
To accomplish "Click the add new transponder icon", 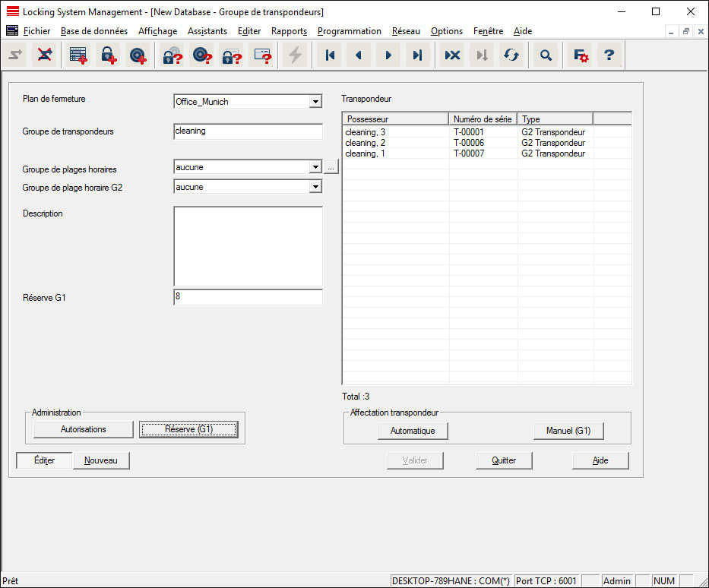I will point(137,55).
